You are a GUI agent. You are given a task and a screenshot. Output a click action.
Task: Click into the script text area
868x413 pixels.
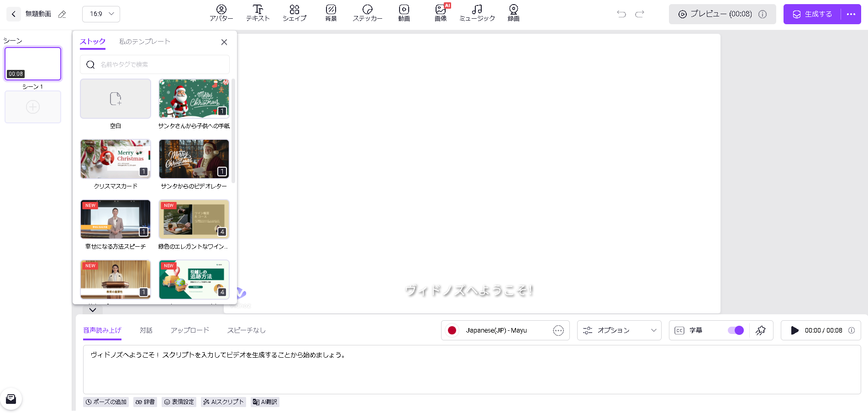pyautogui.click(x=472, y=370)
